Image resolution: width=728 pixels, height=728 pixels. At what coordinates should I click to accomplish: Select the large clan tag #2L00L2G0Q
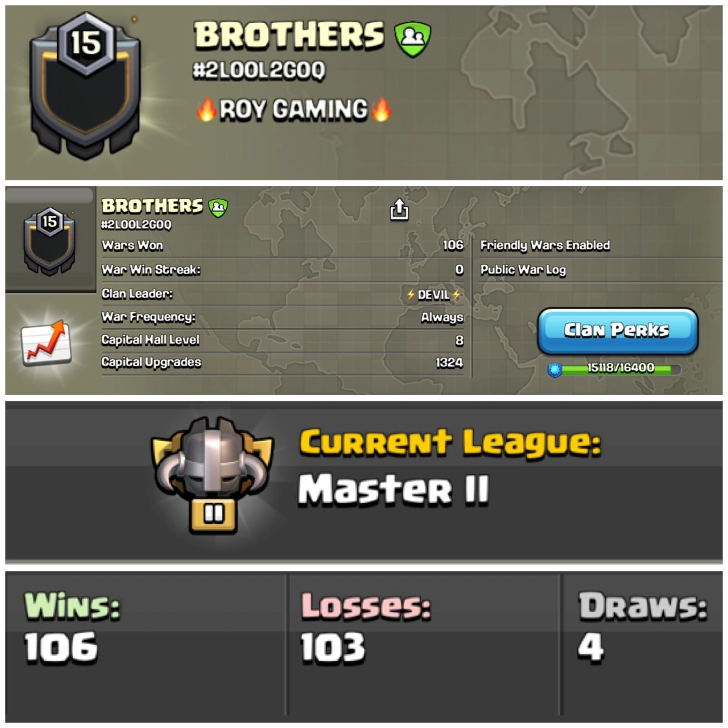[259, 71]
